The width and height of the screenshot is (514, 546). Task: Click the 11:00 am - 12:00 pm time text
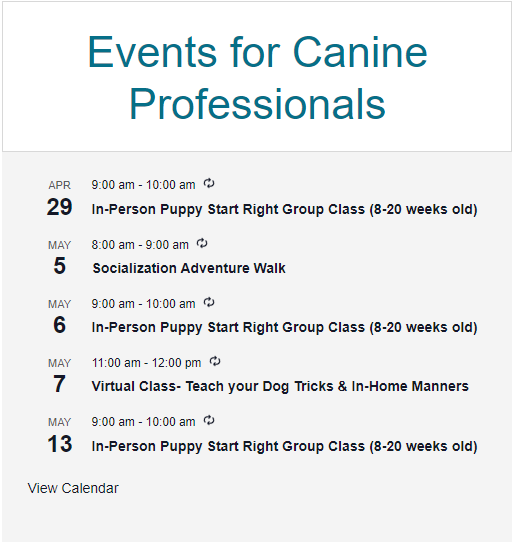coord(146,363)
